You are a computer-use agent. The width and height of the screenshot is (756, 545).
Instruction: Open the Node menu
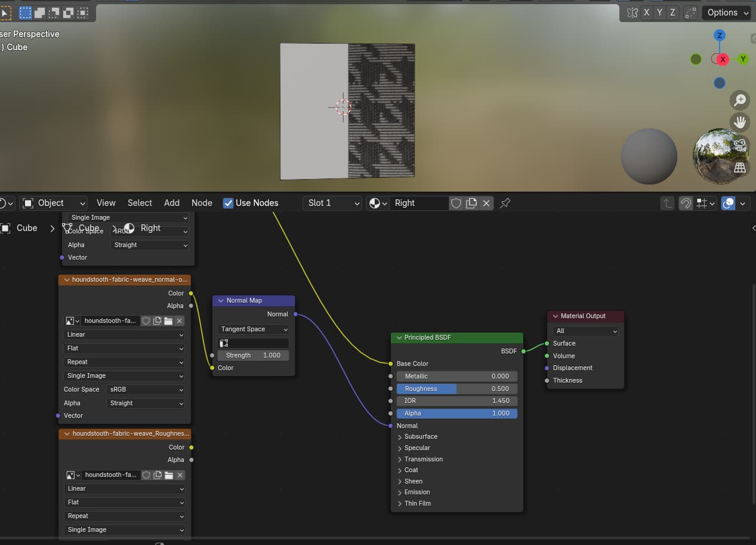(202, 203)
